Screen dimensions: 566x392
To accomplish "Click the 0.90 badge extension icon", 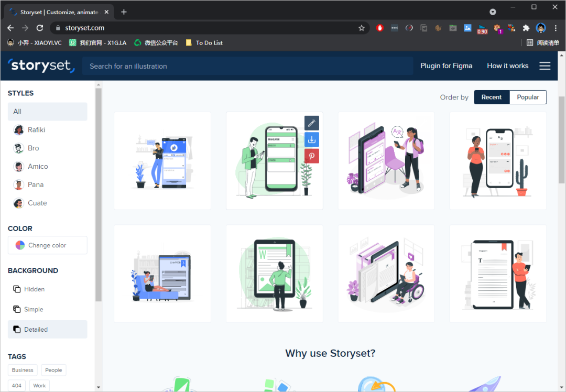I will 482,28.
